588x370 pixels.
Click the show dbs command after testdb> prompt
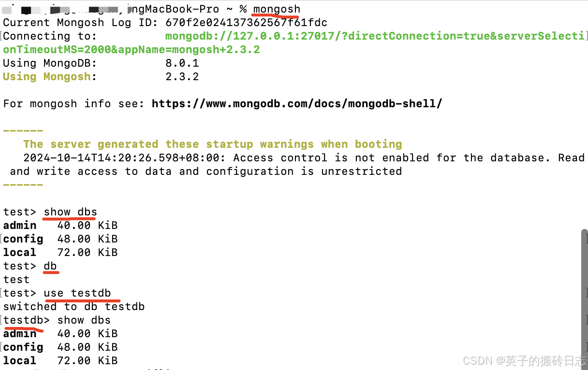[x=84, y=320]
